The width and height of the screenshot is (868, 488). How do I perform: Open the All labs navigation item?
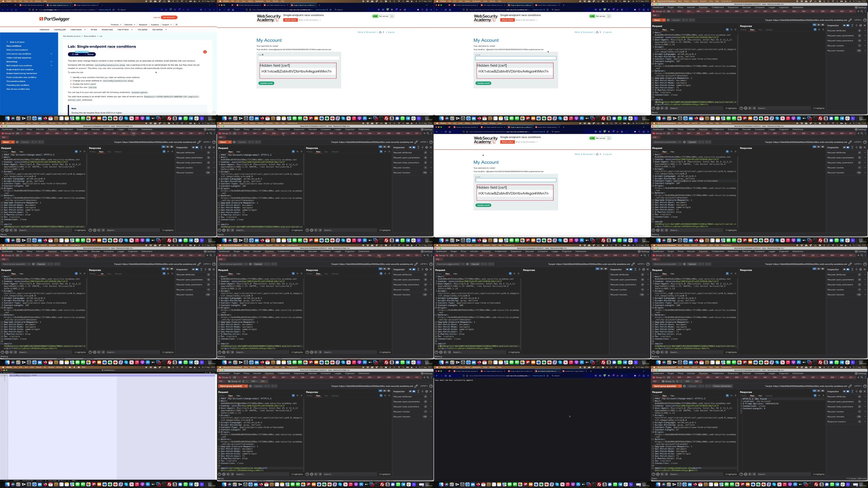pos(94,30)
